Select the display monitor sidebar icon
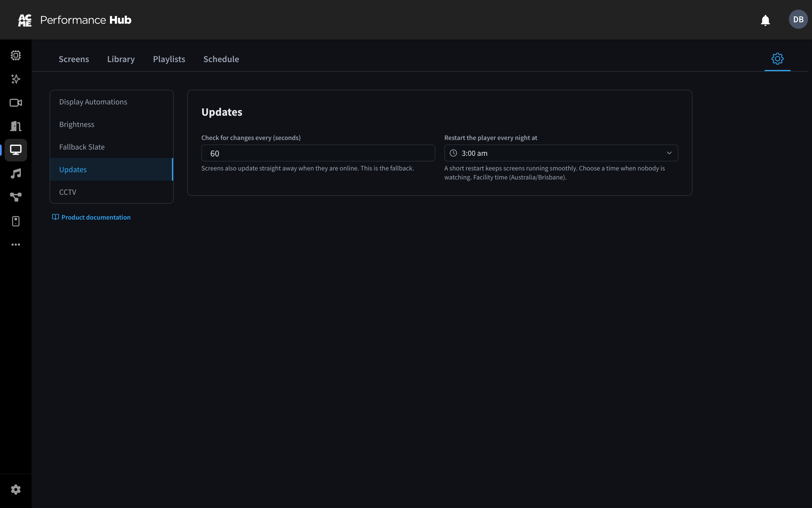This screenshot has width=812, height=508. tap(16, 150)
